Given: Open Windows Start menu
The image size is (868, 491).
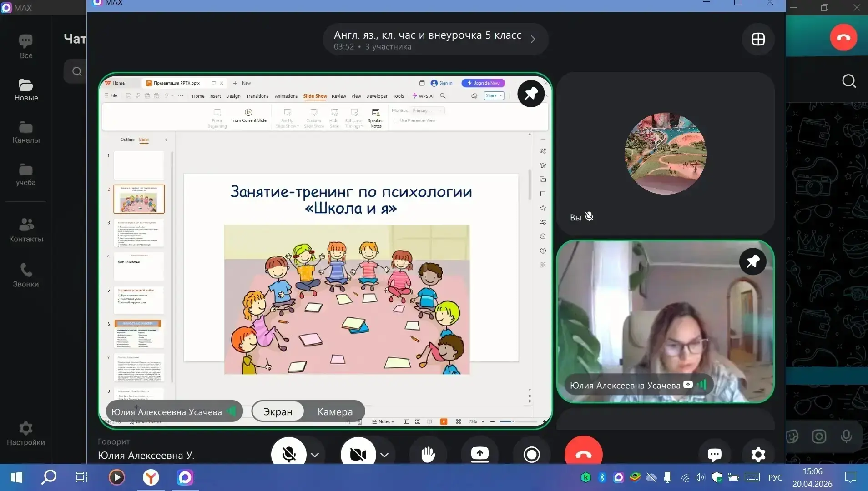Looking at the screenshot, I should (x=16, y=477).
